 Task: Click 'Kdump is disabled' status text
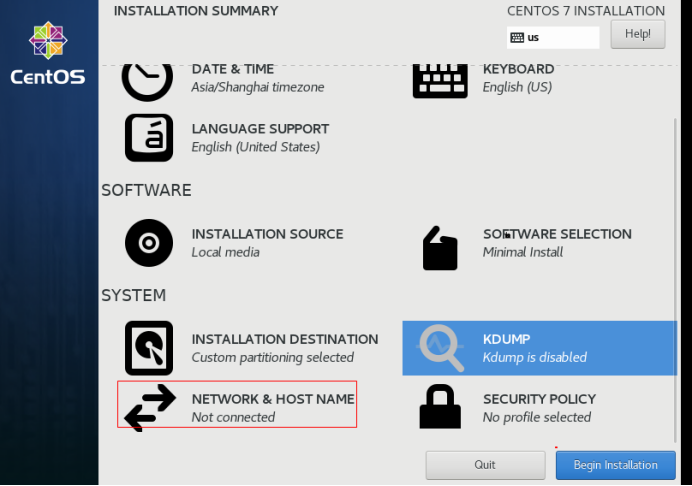pos(535,357)
